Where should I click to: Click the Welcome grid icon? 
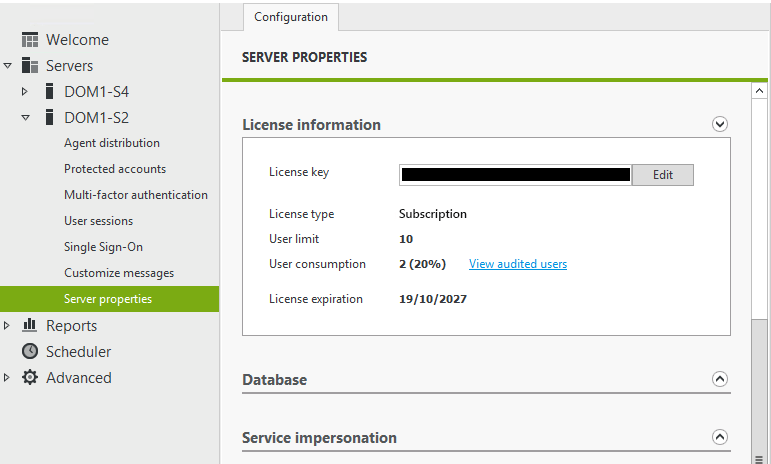[30, 40]
